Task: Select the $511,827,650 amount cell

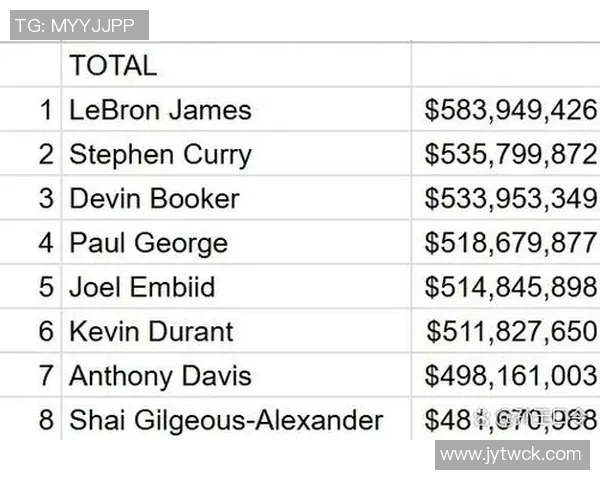Action: (x=511, y=332)
